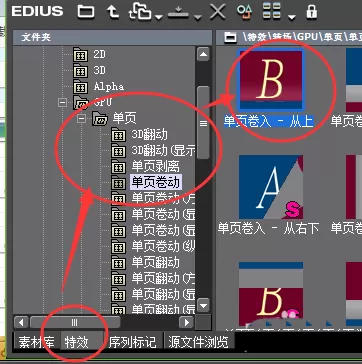Viewport: 362px width, 364px height.
Task: Click the 单页卷入 - 从上 label
Action: (269, 121)
